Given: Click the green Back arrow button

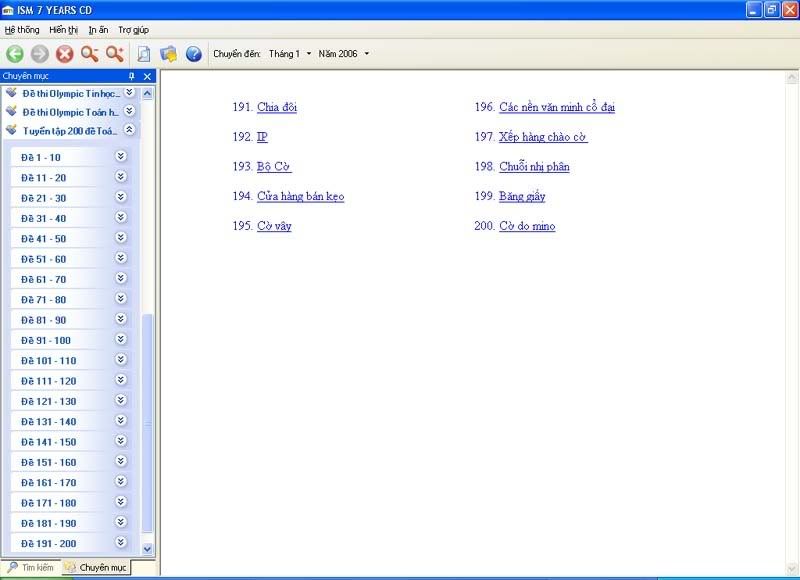Looking at the screenshot, I should [15, 54].
